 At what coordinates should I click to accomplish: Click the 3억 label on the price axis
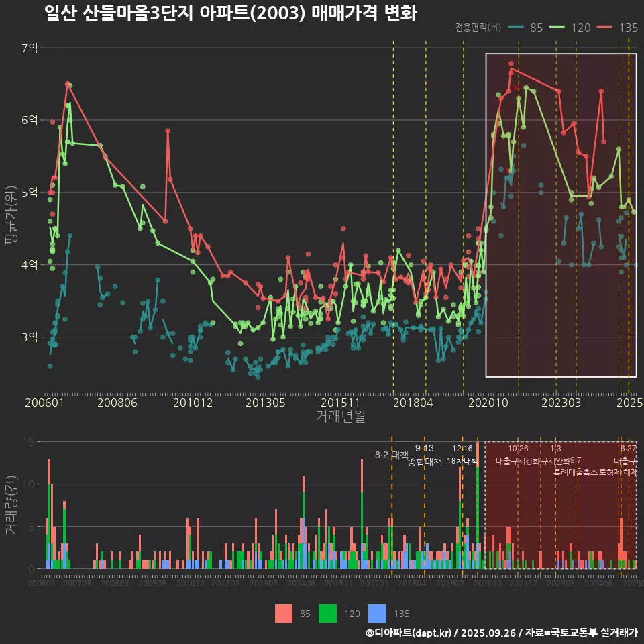pos(30,337)
